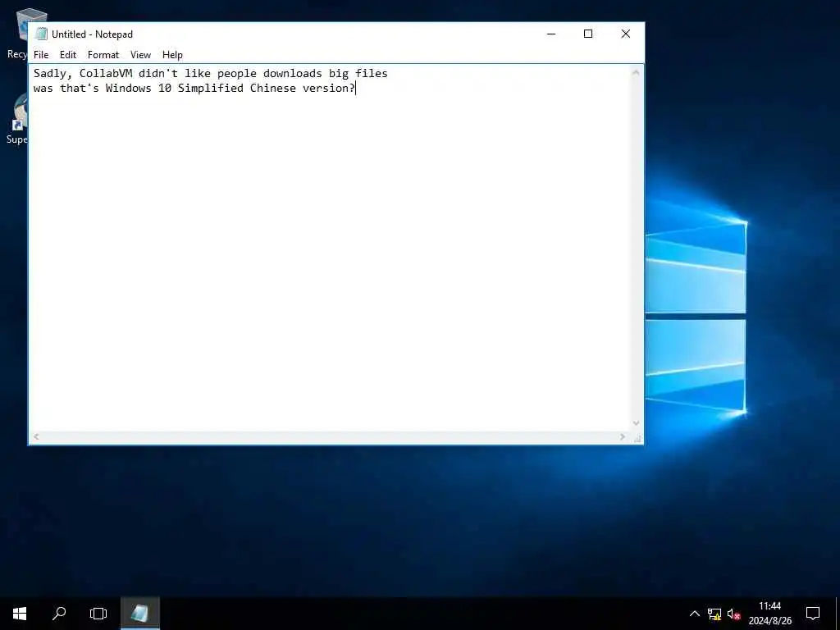The image size is (840, 630).
Task: Click the word "Chinese" in the second line
Action: (272, 88)
